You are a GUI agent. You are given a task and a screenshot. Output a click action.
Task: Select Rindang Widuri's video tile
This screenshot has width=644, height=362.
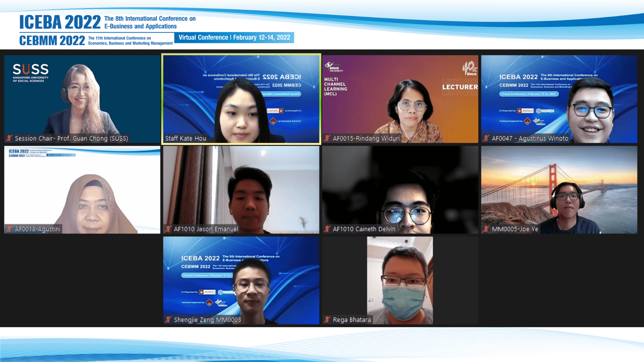(x=400, y=99)
